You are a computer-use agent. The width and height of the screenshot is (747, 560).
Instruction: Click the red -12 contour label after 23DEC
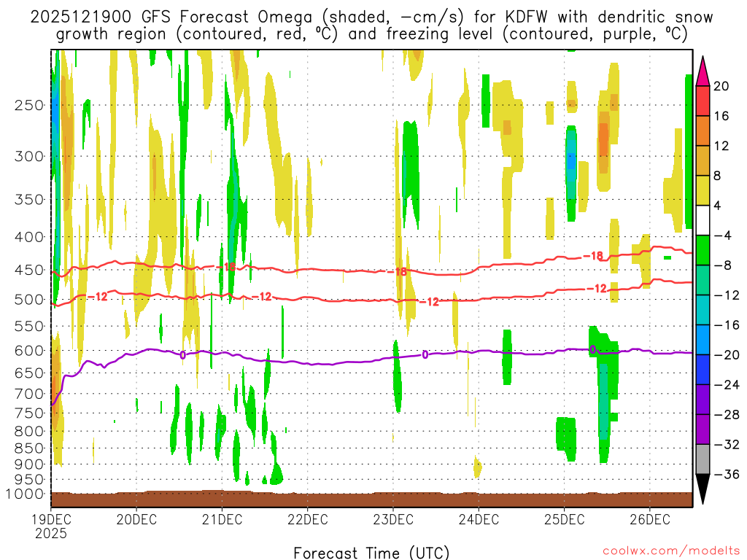click(429, 302)
